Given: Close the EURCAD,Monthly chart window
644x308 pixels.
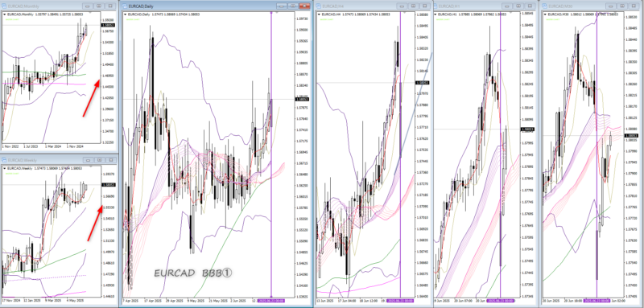Looking at the screenshot, I should point(110,6).
